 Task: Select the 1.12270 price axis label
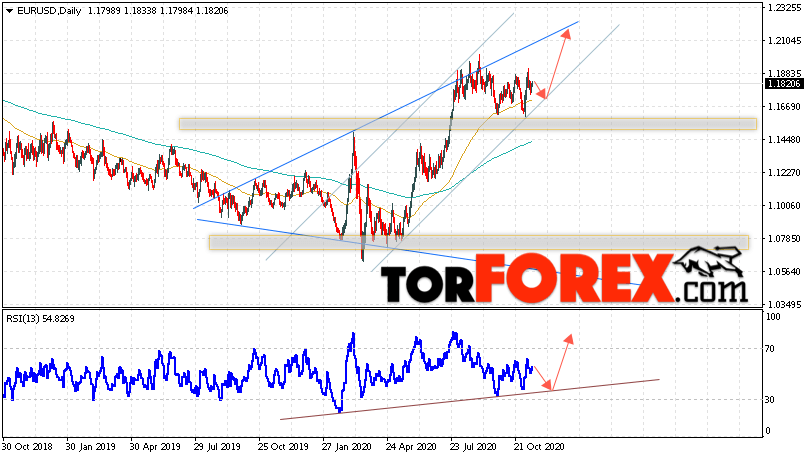[784, 173]
